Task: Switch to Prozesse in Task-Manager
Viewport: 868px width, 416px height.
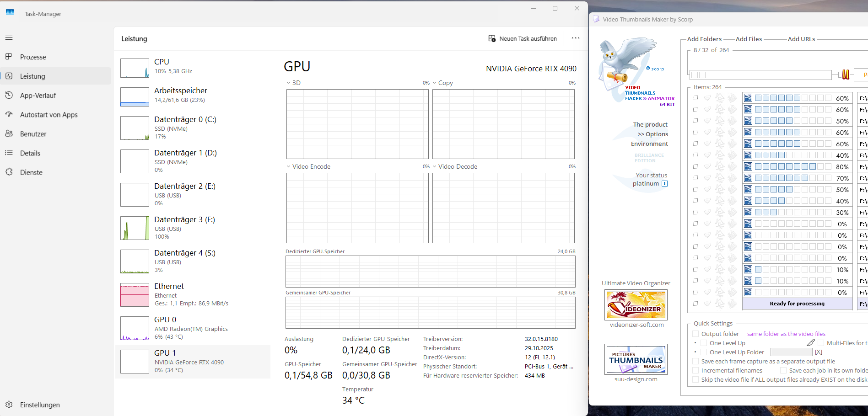Action: pyautogui.click(x=33, y=57)
